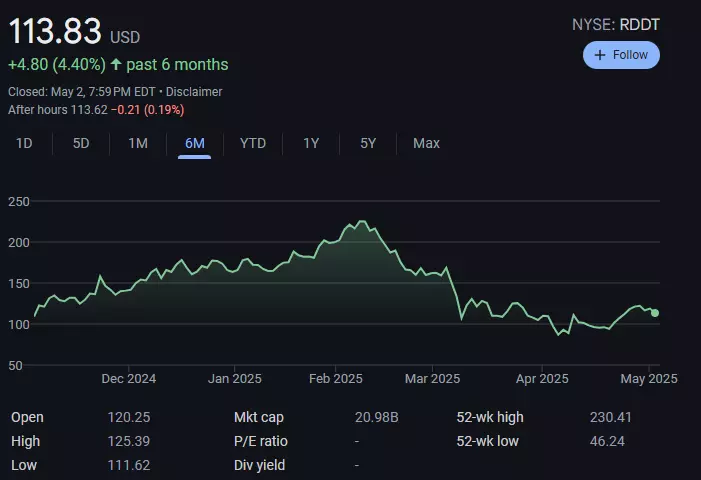Screen dimensions: 701x480
Task: Click the 100 y-axis label
Action: [x=19, y=325]
